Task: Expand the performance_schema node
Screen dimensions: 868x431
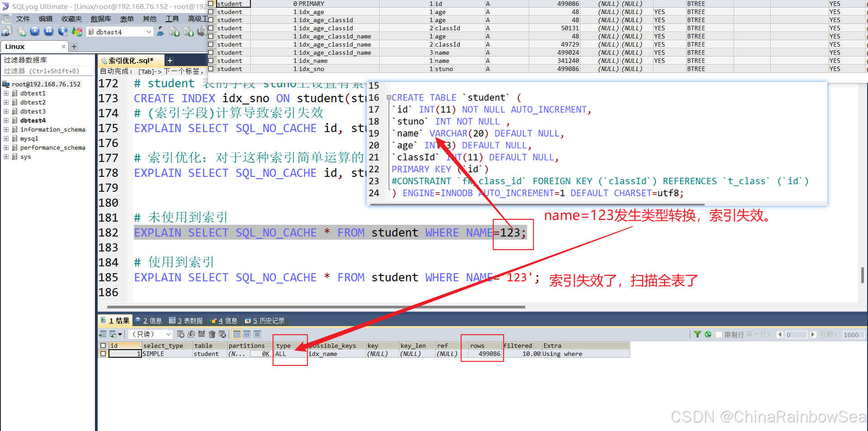Action: pos(6,147)
